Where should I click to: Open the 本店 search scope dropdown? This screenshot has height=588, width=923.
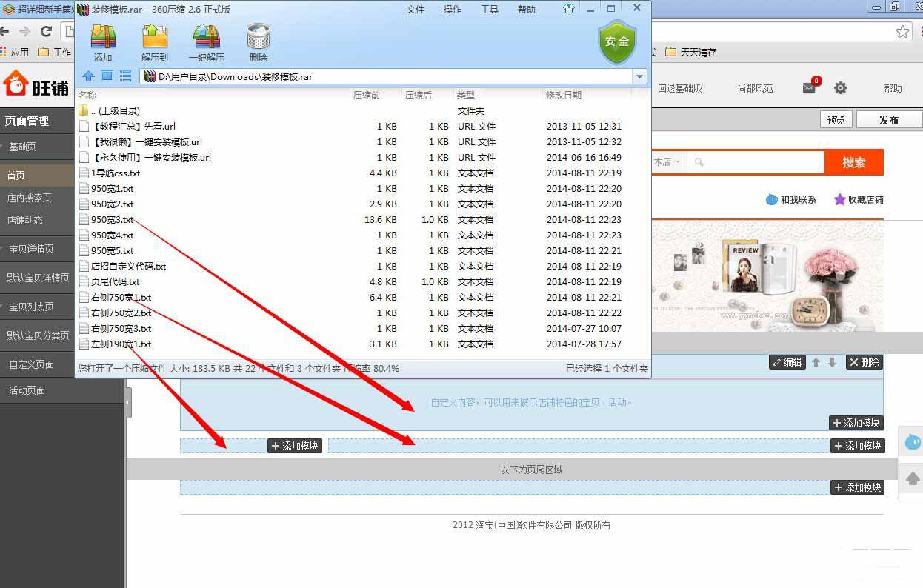(x=667, y=161)
